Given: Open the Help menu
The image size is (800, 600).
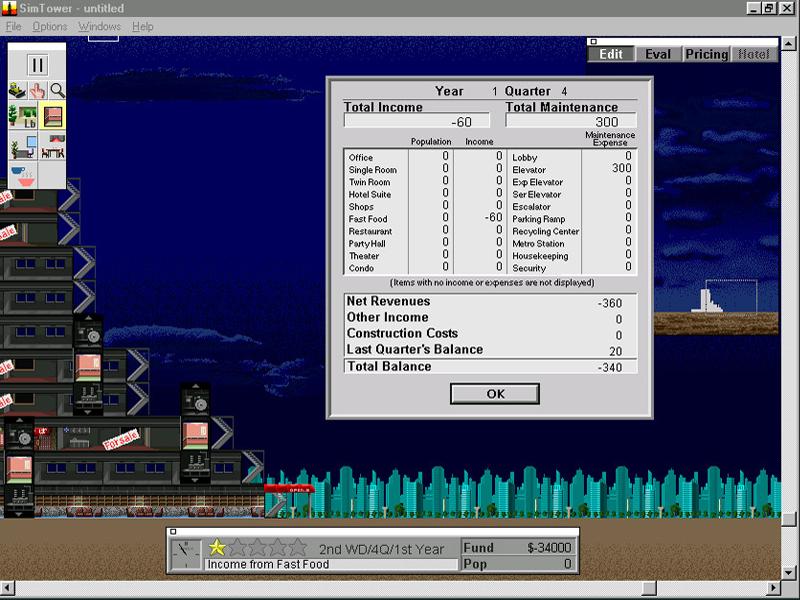Looking at the screenshot, I should pyautogui.click(x=142, y=27).
